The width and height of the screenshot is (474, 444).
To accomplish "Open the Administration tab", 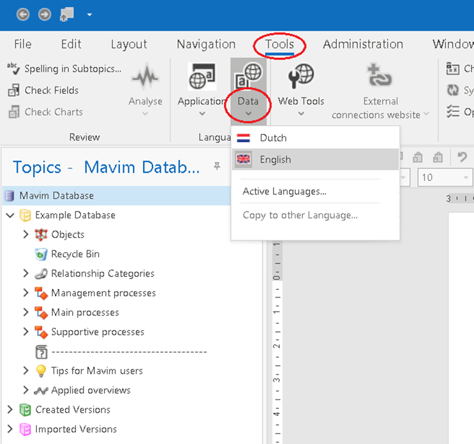I will tap(363, 44).
